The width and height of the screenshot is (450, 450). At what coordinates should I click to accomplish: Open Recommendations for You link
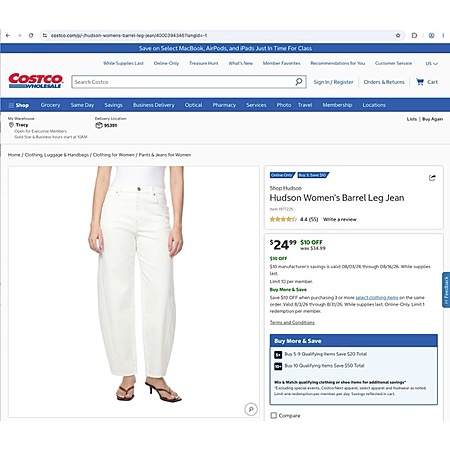(338, 63)
